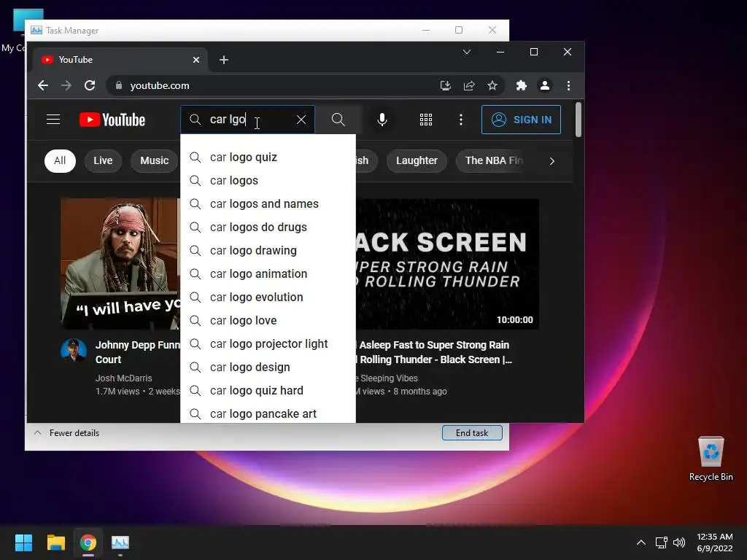Image resolution: width=747 pixels, height=560 pixels.
Task: Click Chrome icon in taskbar
Action: coord(88,542)
